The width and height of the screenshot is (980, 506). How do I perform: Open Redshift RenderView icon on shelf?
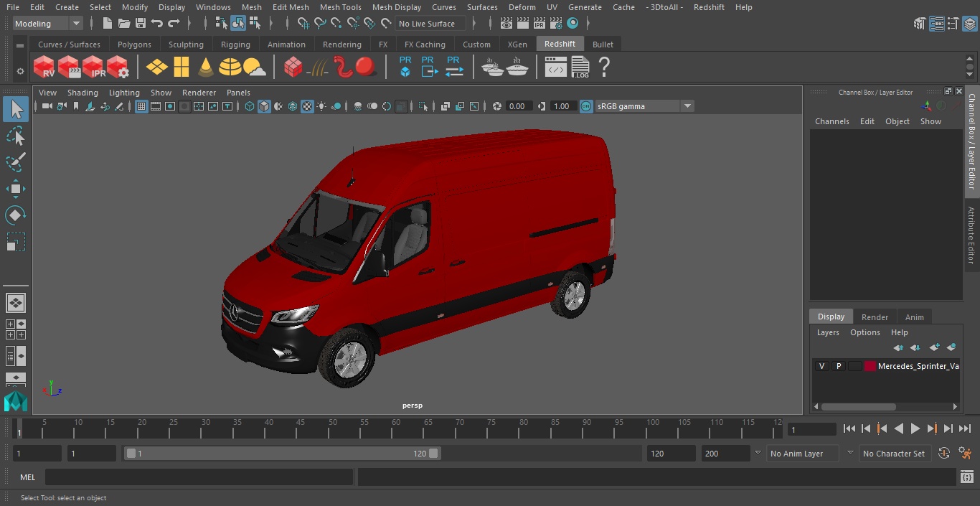tap(44, 67)
